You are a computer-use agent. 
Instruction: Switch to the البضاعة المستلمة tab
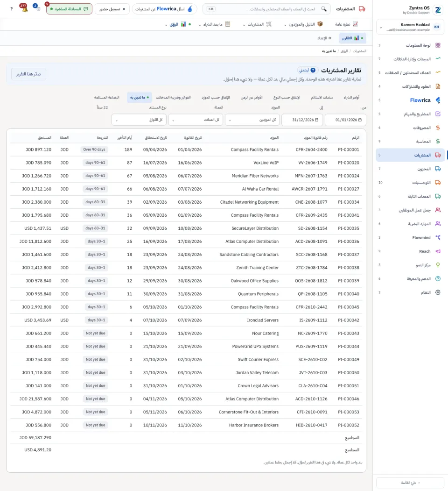click(107, 97)
